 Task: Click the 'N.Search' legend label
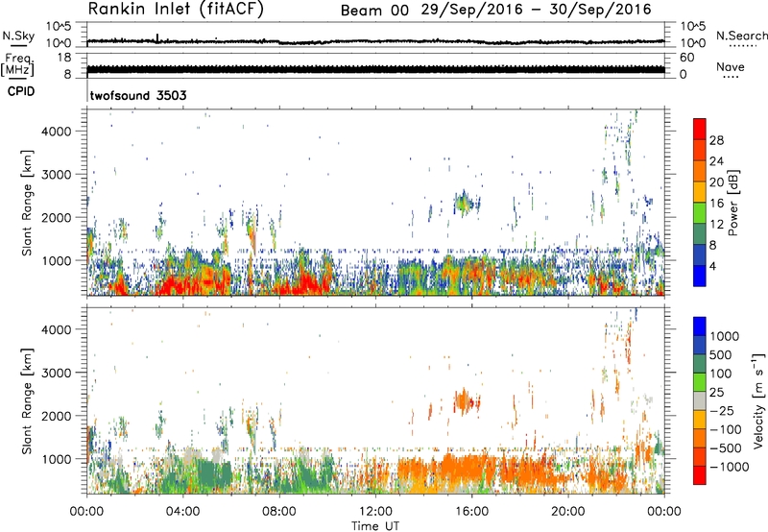click(741, 36)
